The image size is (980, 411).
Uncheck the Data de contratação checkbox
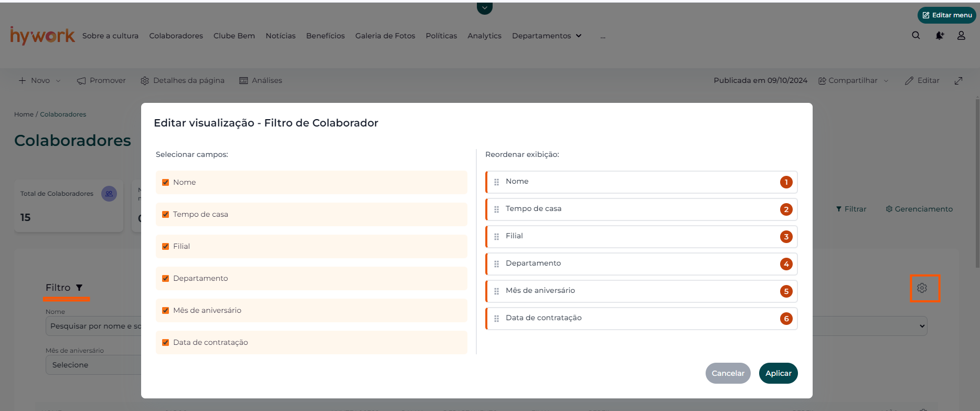[x=166, y=343]
